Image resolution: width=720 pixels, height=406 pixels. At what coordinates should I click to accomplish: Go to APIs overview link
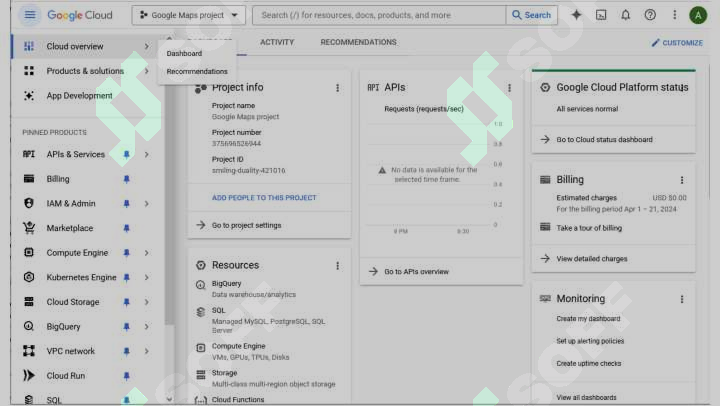[416, 271]
